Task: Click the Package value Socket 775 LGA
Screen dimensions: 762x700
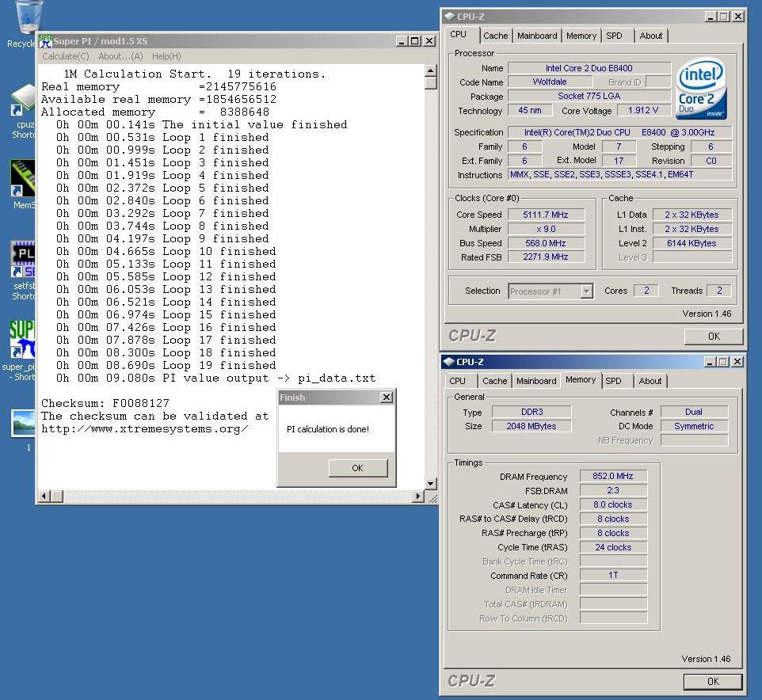Action: [x=589, y=96]
